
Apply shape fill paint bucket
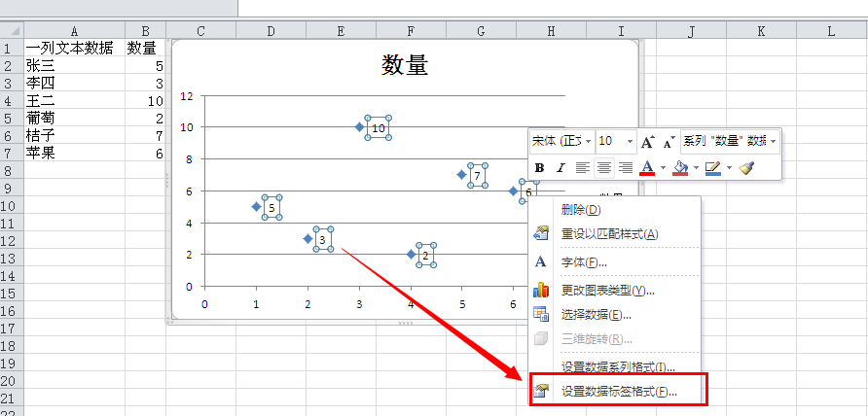680,167
